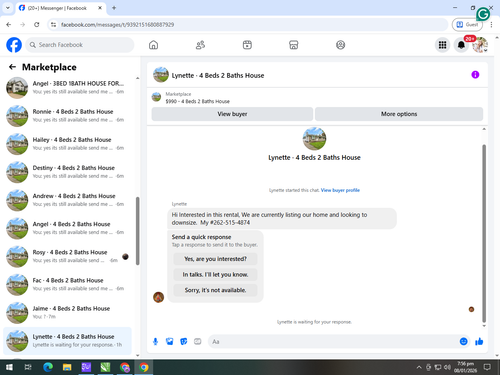500x375 pixels.
Task: Click the View buyer button
Action: pos(232,114)
